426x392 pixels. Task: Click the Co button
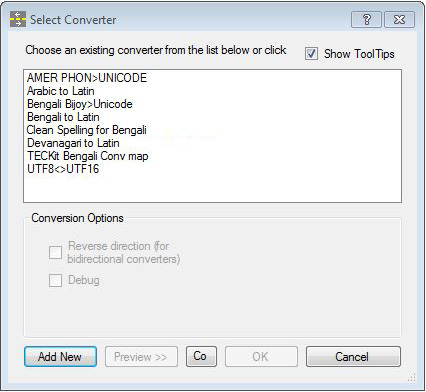pos(201,356)
